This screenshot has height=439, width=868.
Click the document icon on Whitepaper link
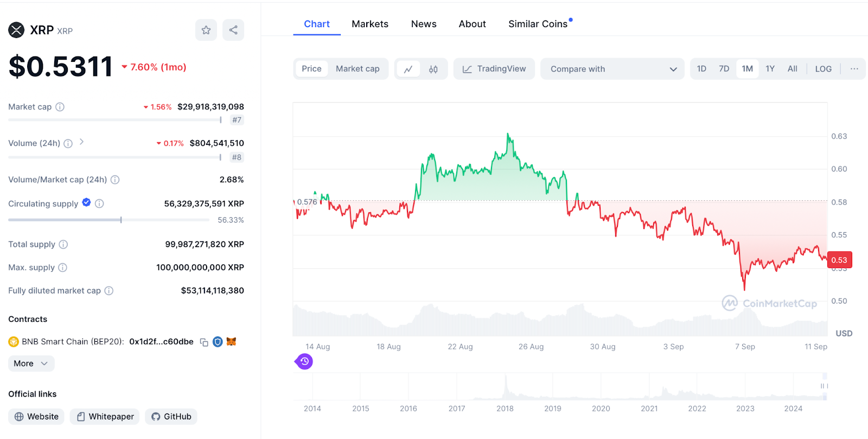(81, 417)
